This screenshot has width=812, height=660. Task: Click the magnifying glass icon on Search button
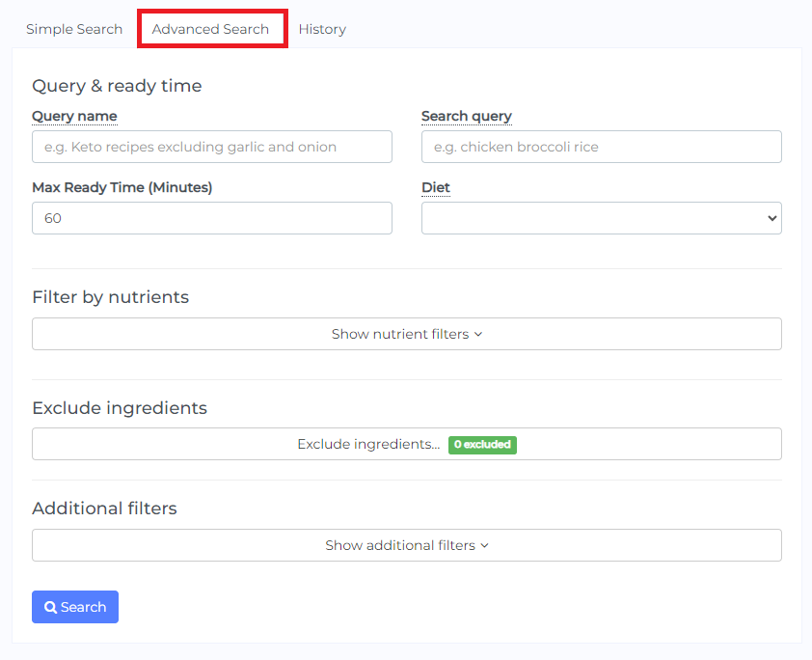pyautogui.click(x=51, y=607)
